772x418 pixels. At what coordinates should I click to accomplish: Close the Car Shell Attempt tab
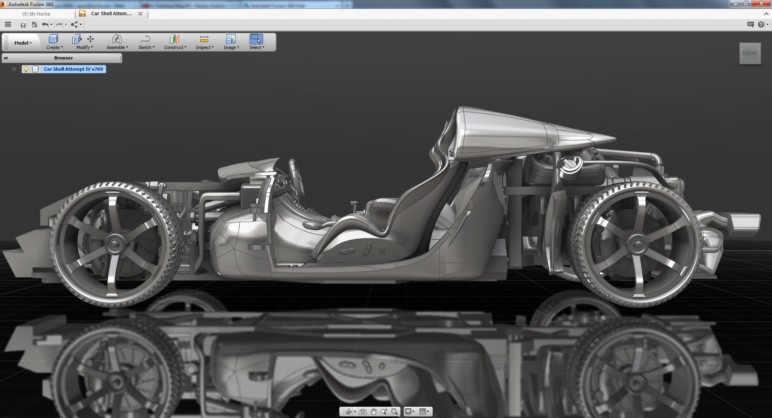[140, 14]
